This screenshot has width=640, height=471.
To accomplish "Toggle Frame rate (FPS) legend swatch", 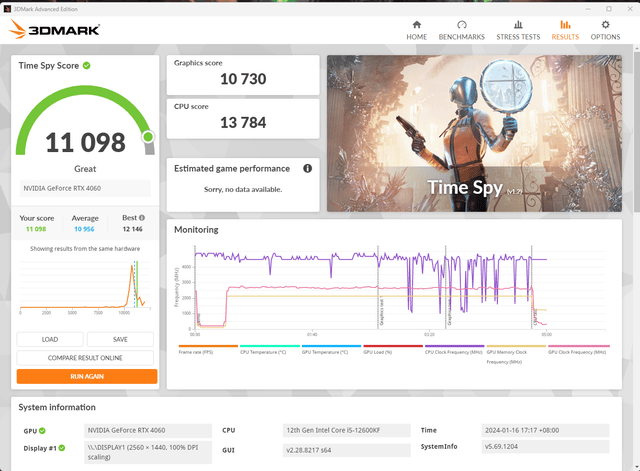I will pyautogui.click(x=208, y=346).
